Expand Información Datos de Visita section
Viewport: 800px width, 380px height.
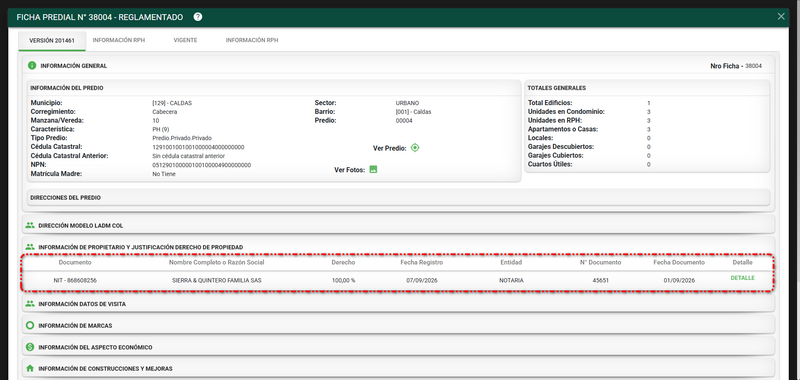coord(399,303)
